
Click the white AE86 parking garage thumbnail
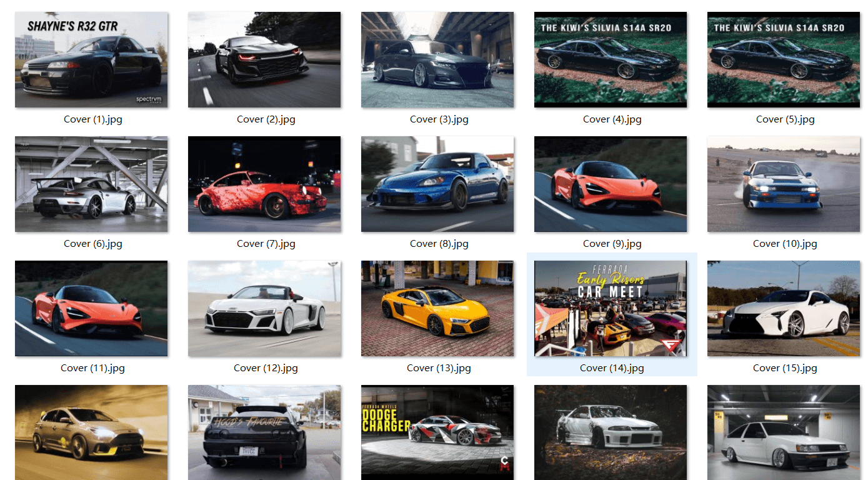[784, 432]
